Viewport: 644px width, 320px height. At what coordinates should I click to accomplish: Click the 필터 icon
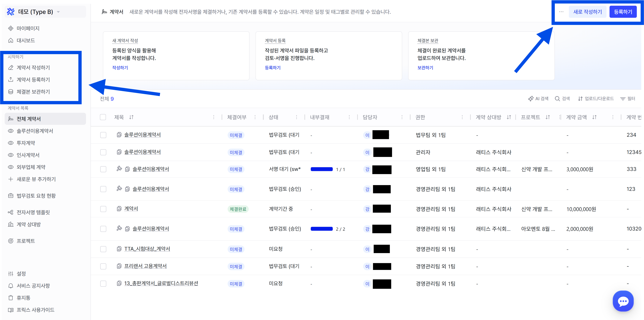(623, 99)
